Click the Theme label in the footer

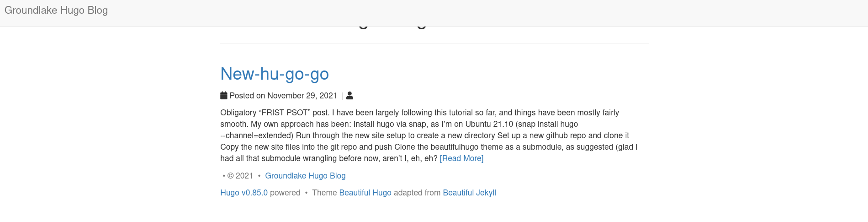pyautogui.click(x=324, y=193)
